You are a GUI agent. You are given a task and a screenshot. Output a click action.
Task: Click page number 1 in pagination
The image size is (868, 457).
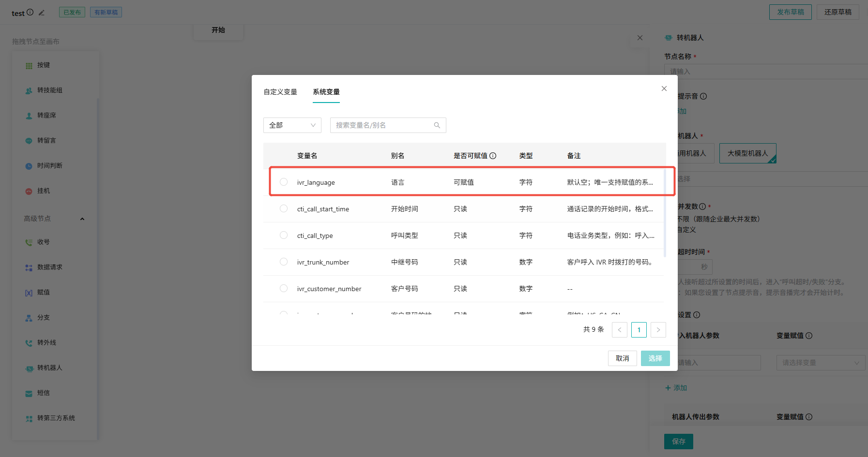tap(639, 330)
